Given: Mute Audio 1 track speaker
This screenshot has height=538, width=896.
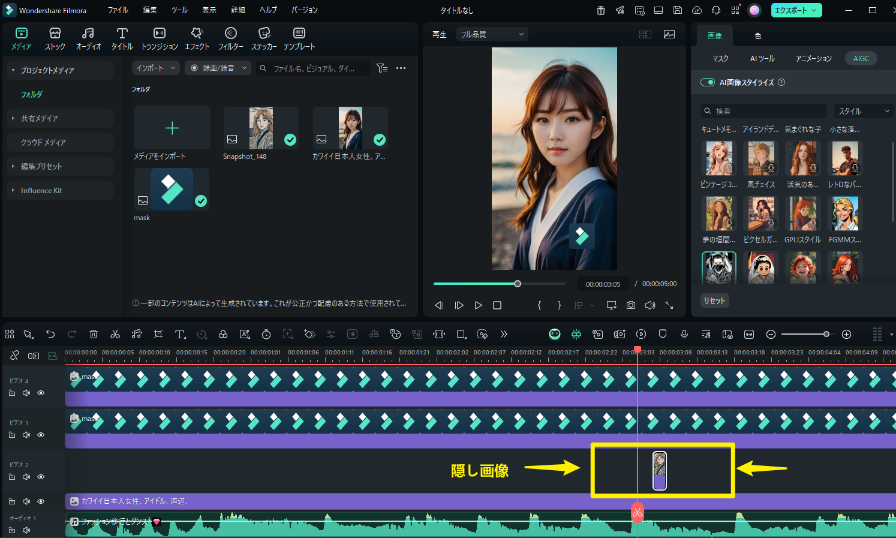Looking at the screenshot, I should pyautogui.click(x=26, y=530).
